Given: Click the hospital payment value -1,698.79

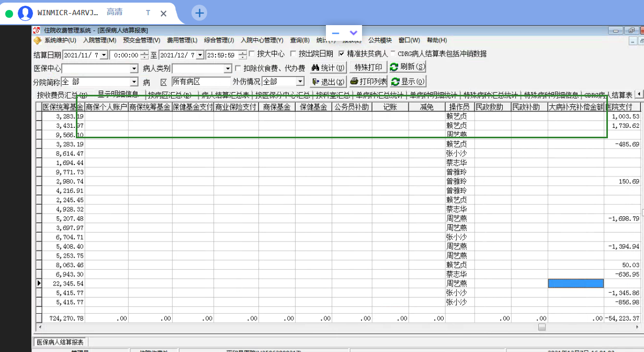Looking at the screenshot, I should (624, 218).
